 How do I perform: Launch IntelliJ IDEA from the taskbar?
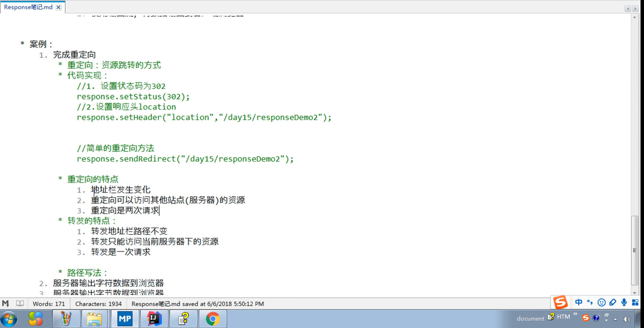tap(154, 318)
